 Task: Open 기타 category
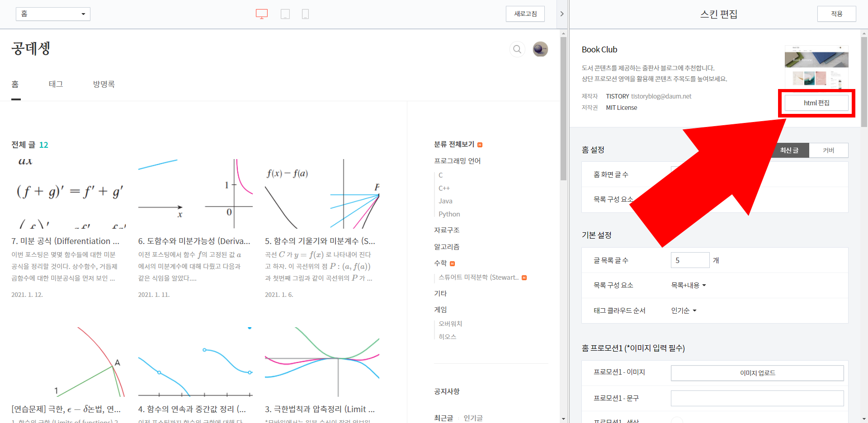click(x=440, y=293)
